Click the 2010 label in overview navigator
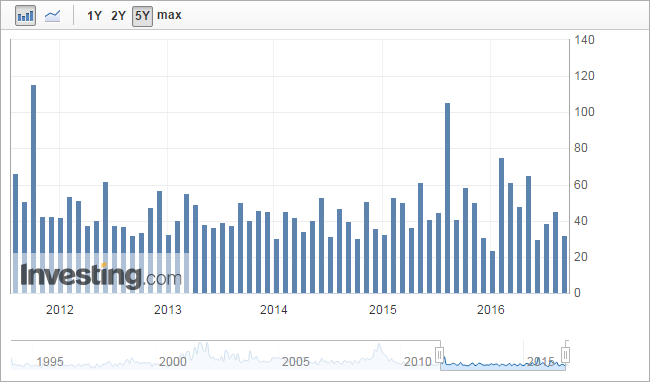Image resolution: width=650 pixels, height=382 pixels. click(417, 362)
